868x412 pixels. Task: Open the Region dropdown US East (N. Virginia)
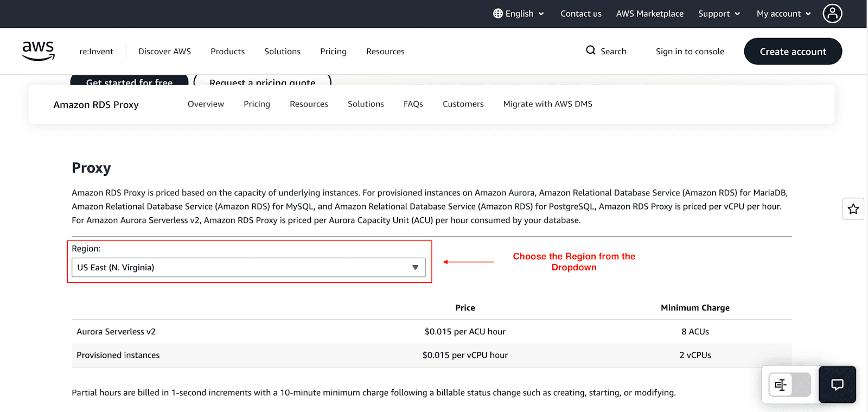(248, 268)
